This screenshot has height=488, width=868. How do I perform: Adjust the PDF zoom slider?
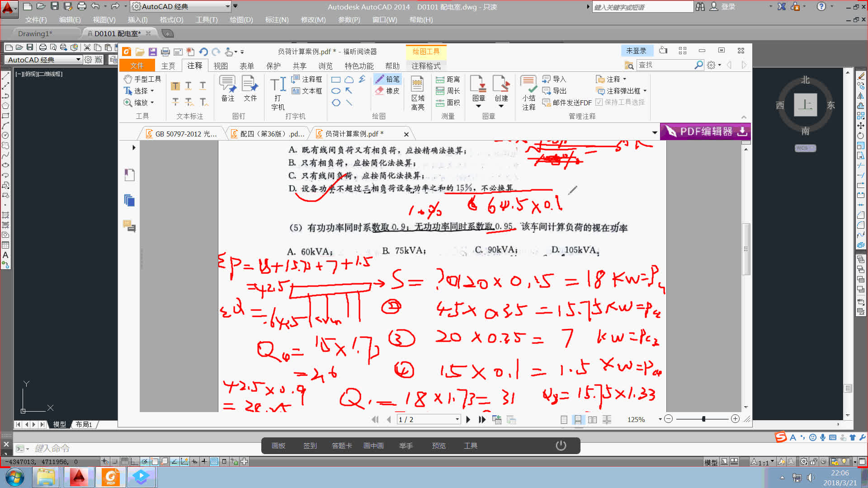click(703, 419)
